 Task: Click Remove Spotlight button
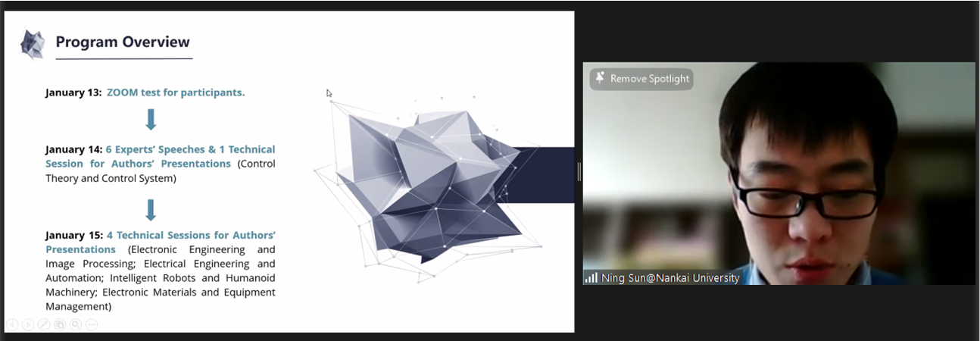coord(641,79)
